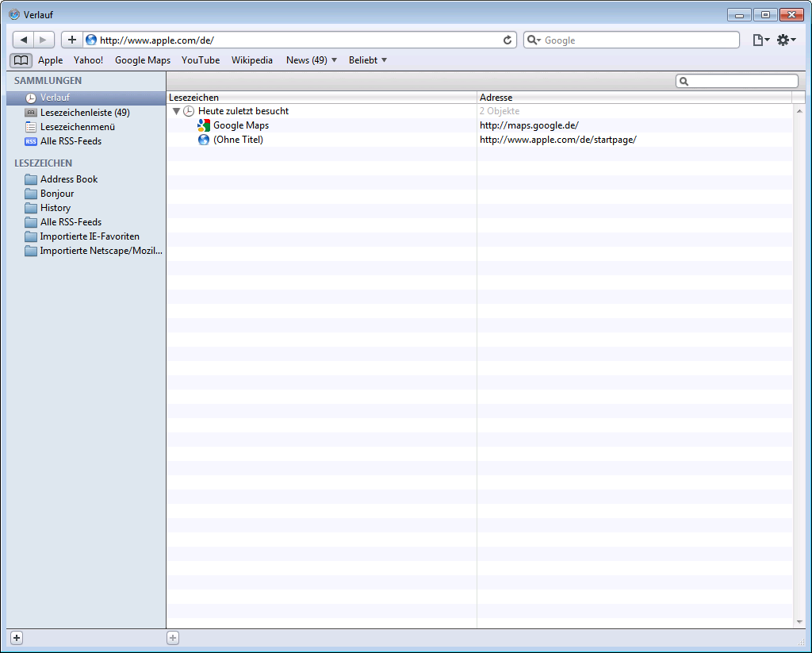Open the Lesezeichenmenü collection
Viewport: 812px width, 653px height.
pos(78,127)
